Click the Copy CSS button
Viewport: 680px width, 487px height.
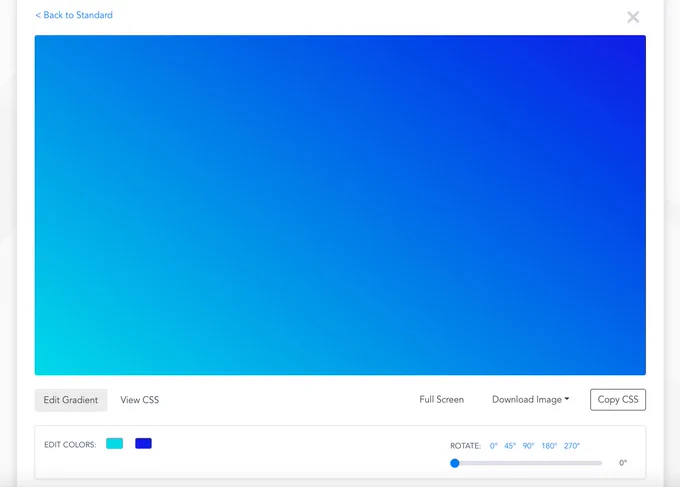(x=618, y=399)
